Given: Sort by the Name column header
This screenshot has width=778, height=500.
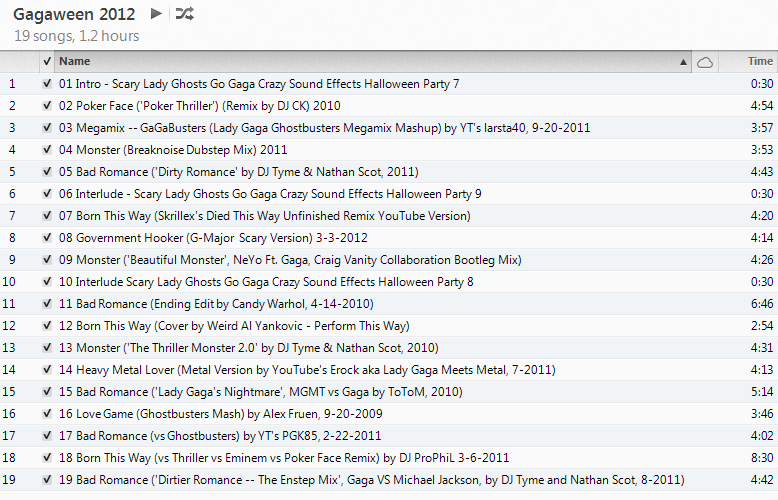Looking at the screenshot, I should pos(373,62).
